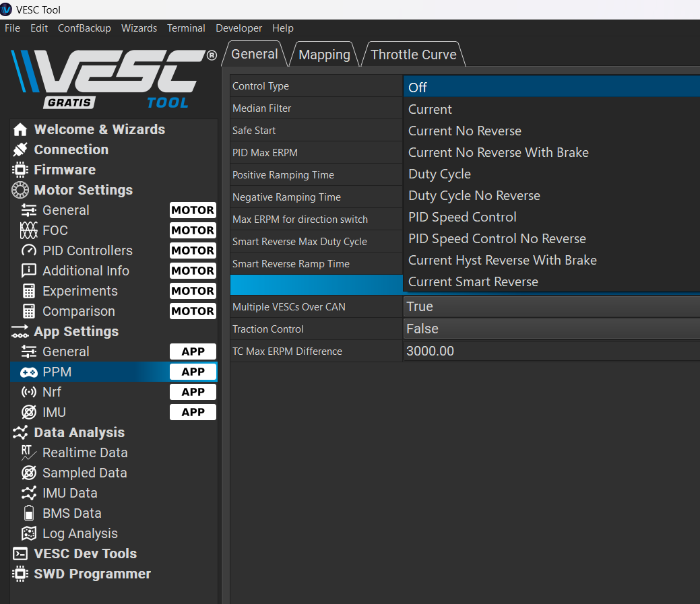700x604 pixels.
Task: Click the VESC Tool Gratis logo
Action: point(114,79)
